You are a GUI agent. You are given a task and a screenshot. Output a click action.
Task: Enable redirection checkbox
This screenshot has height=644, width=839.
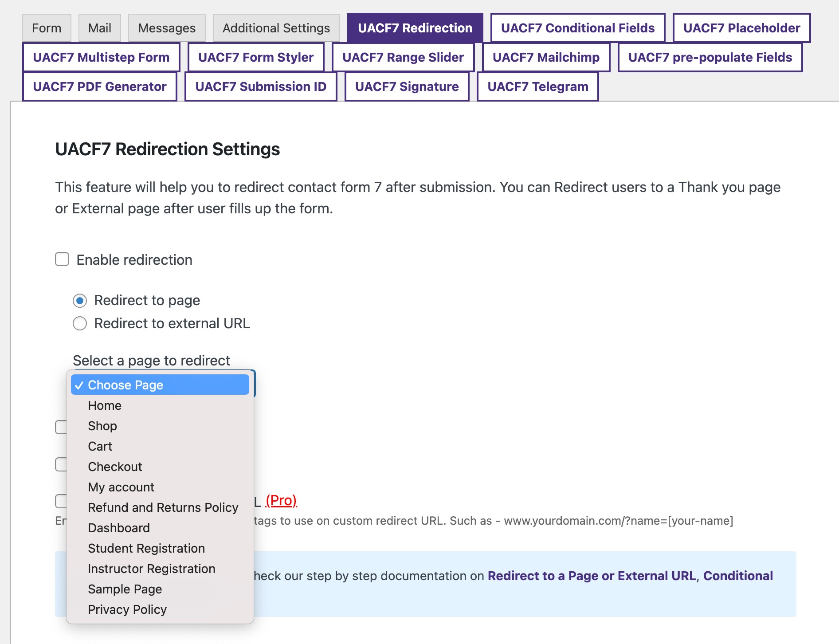click(x=62, y=259)
